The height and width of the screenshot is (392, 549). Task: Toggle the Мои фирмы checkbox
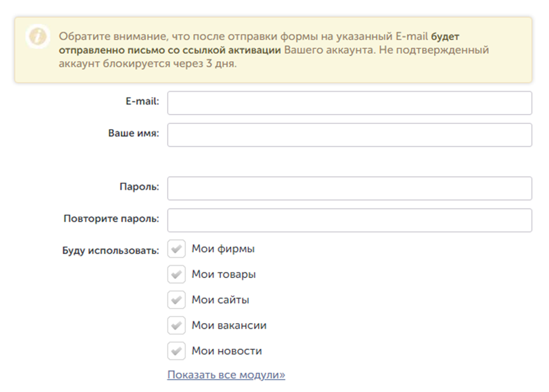pyautogui.click(x=176, y=249)
